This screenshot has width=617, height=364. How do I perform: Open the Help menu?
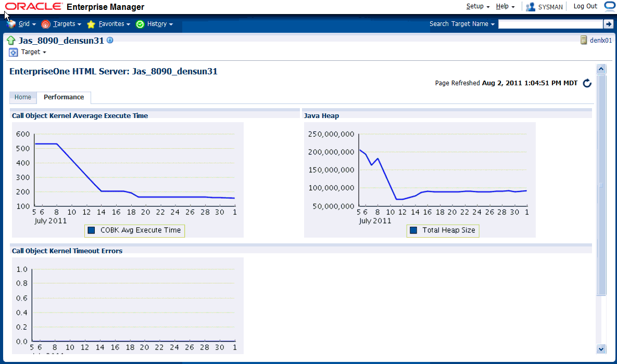point(505,6)
